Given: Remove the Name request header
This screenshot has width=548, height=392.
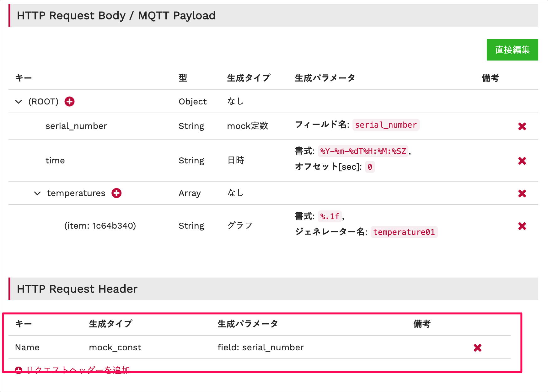Looking at the screenshot, I should tap(477, 348).
